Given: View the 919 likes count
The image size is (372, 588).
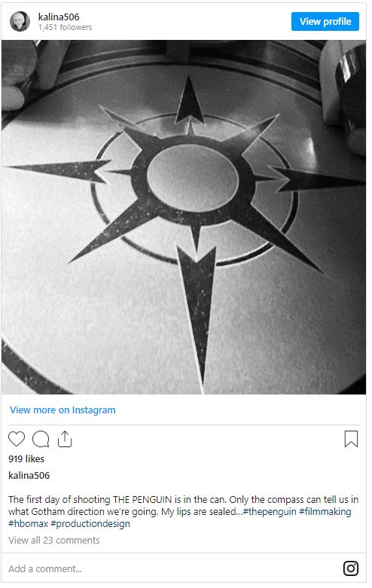Looking at the screenshot, I should pyautogui.click(x=26, y=459).
